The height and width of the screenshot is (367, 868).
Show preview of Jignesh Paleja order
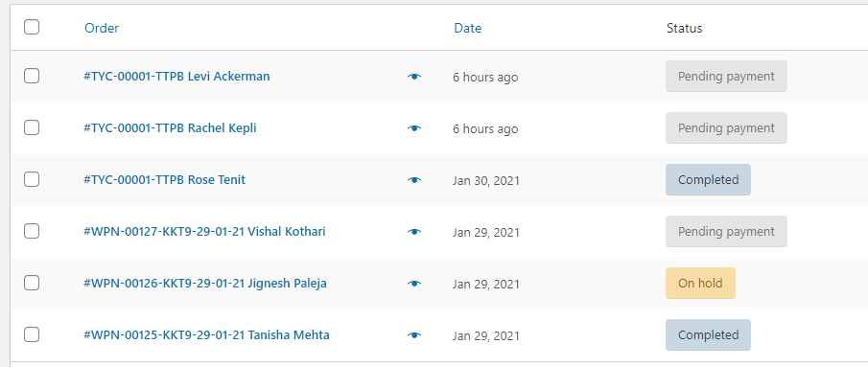[x=414, y=284]
